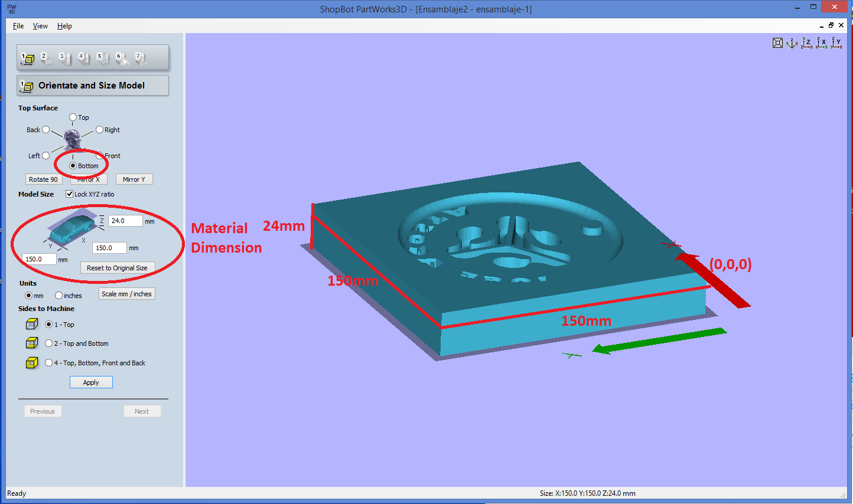Image resolution: width=853 pixels, height=504 pixels.
Task: Toggle Lock XYZ ratio checkbox
Action: coord(69,194)
